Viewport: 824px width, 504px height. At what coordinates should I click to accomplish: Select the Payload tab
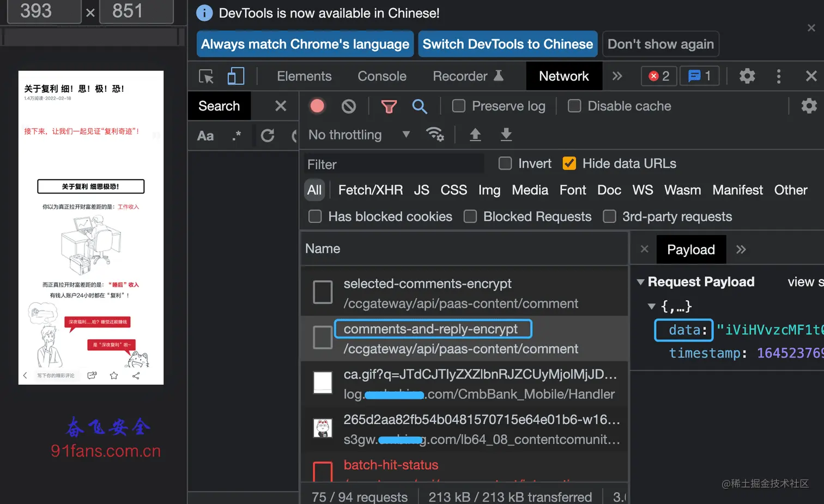click(691, 250)
